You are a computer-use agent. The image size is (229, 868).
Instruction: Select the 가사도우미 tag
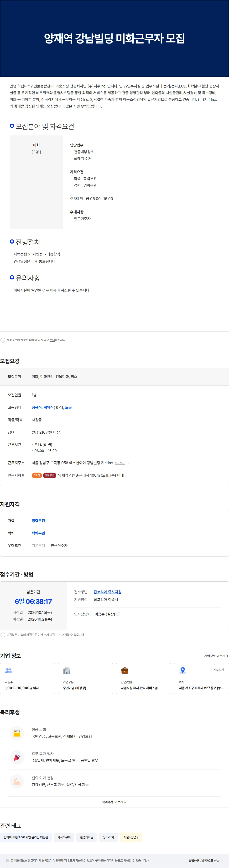point(64,837)
